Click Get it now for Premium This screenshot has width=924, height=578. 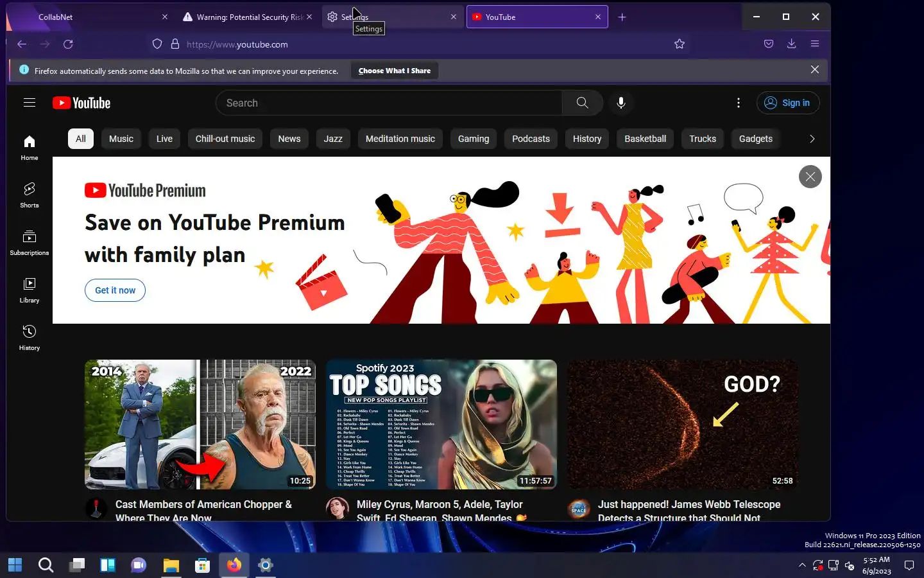coord(115,290)
